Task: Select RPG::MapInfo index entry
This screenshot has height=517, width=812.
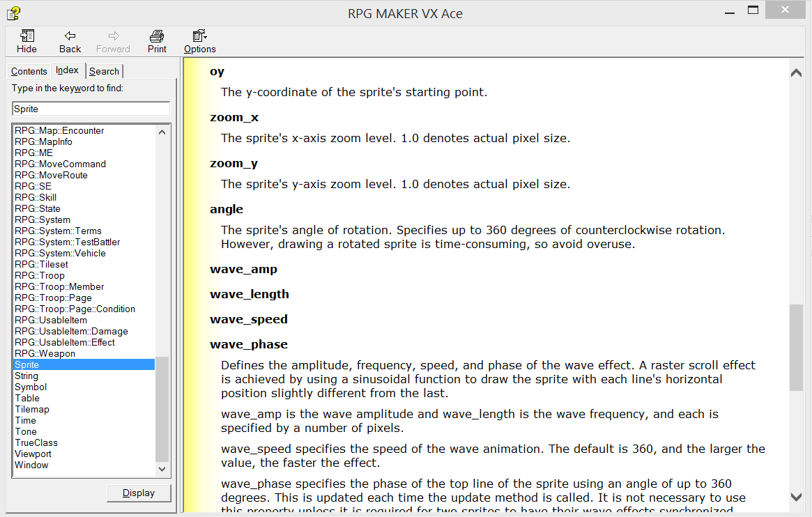Action: coord(43,142)
